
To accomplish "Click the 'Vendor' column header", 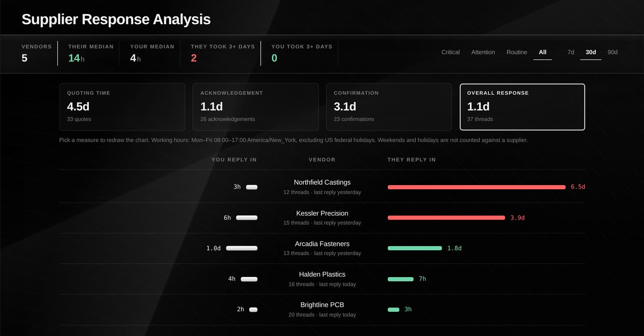I will click(322, 160).
